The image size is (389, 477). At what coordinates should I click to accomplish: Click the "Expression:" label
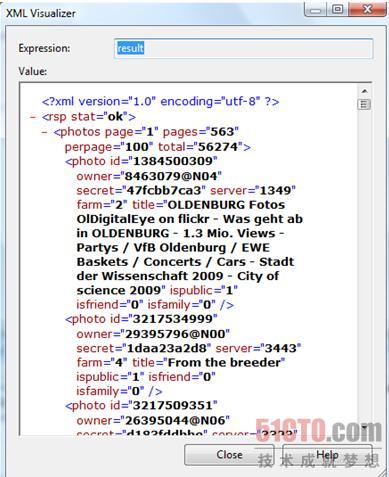[44, 48]
